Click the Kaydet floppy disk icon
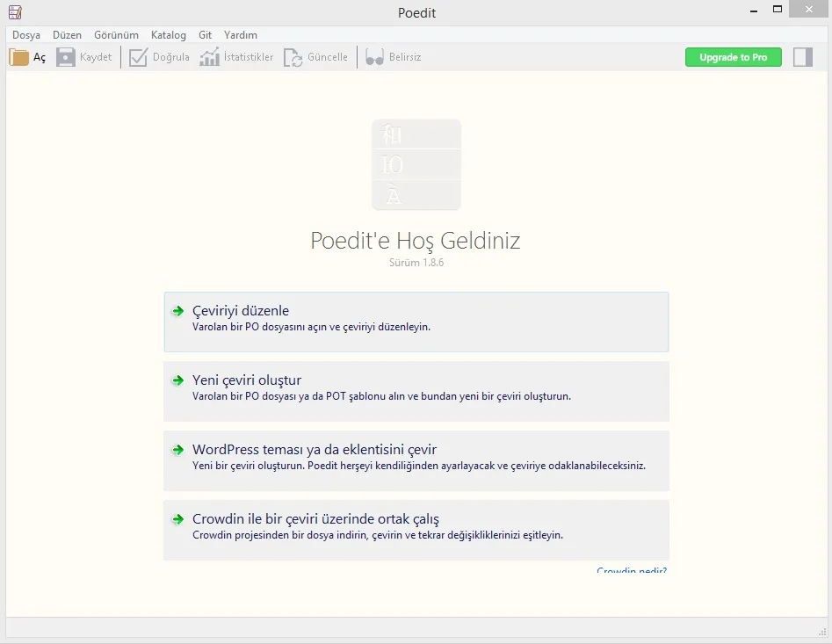Screen dimensions: 832x644 point(66,57)
